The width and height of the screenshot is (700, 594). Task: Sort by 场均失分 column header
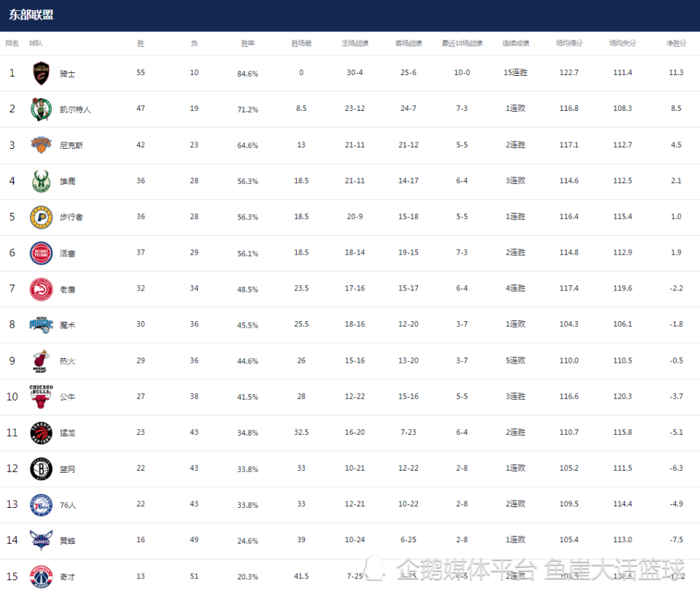[623, 43]
